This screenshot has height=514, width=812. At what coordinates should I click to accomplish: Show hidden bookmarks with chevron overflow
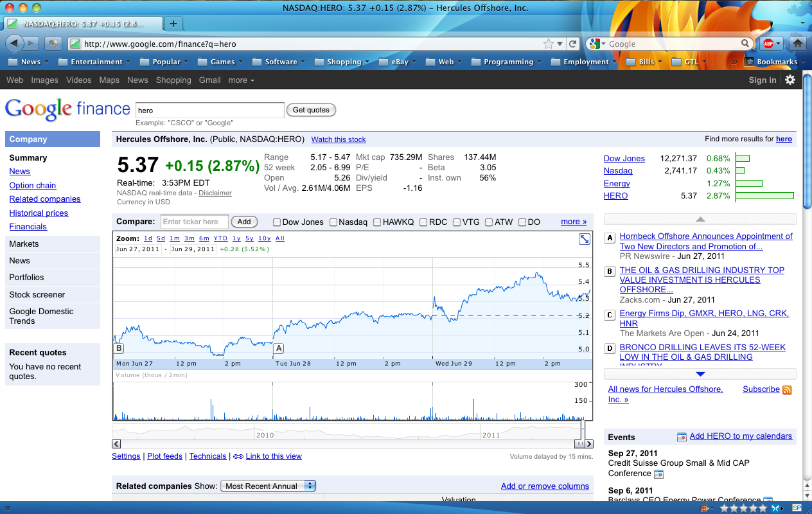coord(734,62)
